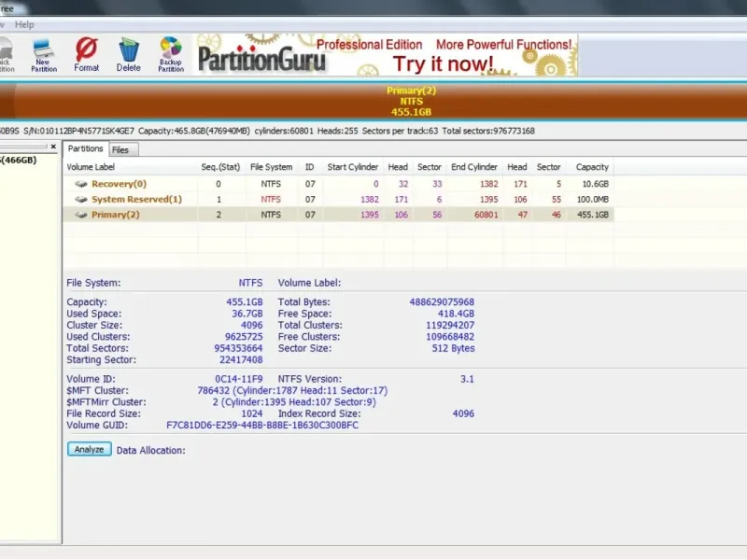Click Starting Sector value 22417408

point(241,359)
